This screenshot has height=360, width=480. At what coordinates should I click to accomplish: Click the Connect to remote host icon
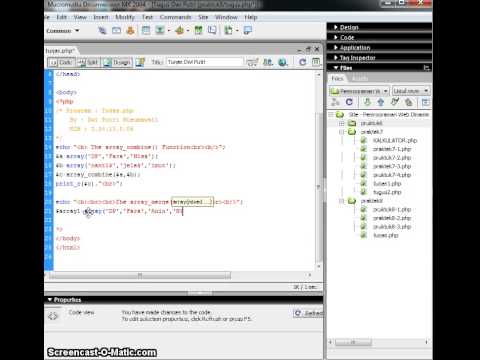click(335, 102)
